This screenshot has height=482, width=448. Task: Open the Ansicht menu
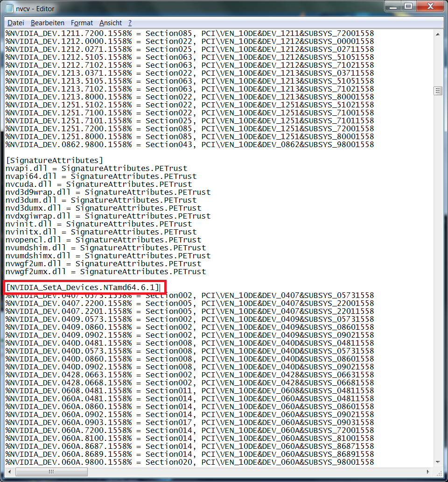(x=111, y=23)
